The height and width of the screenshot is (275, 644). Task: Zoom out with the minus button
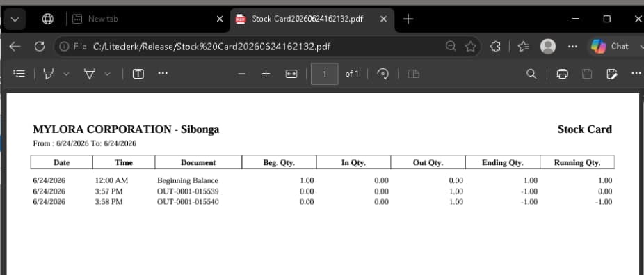[x=241, y=74]
